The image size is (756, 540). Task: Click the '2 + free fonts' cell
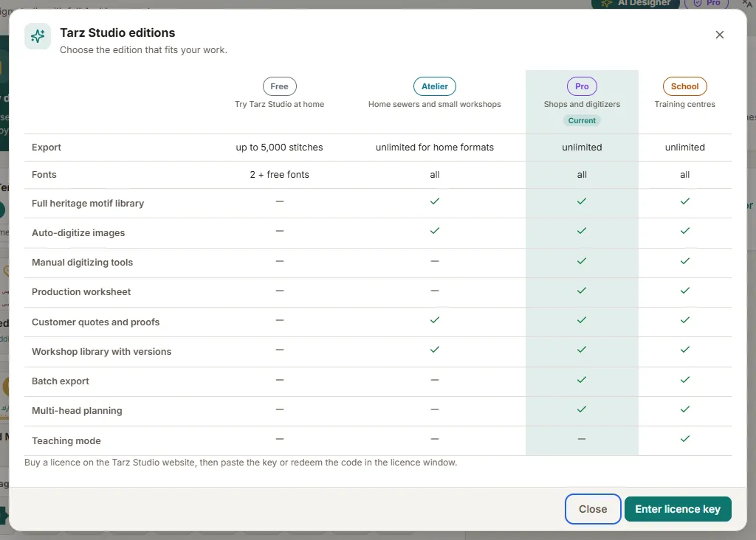279,174
